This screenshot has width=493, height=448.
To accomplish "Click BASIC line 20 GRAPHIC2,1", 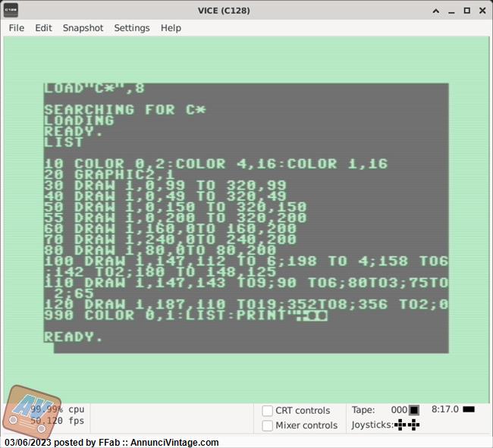I will coord(109,174).
